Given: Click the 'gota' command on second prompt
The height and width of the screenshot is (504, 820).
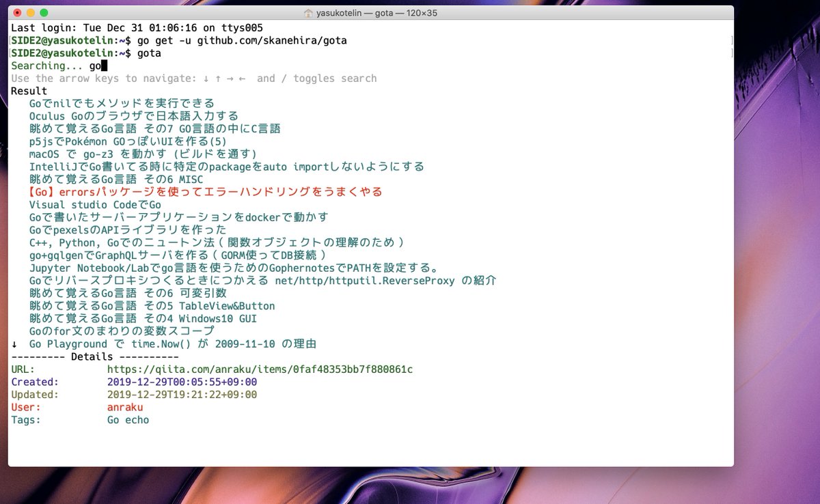Looking at the screenshot, I should (x=149, y=53).
